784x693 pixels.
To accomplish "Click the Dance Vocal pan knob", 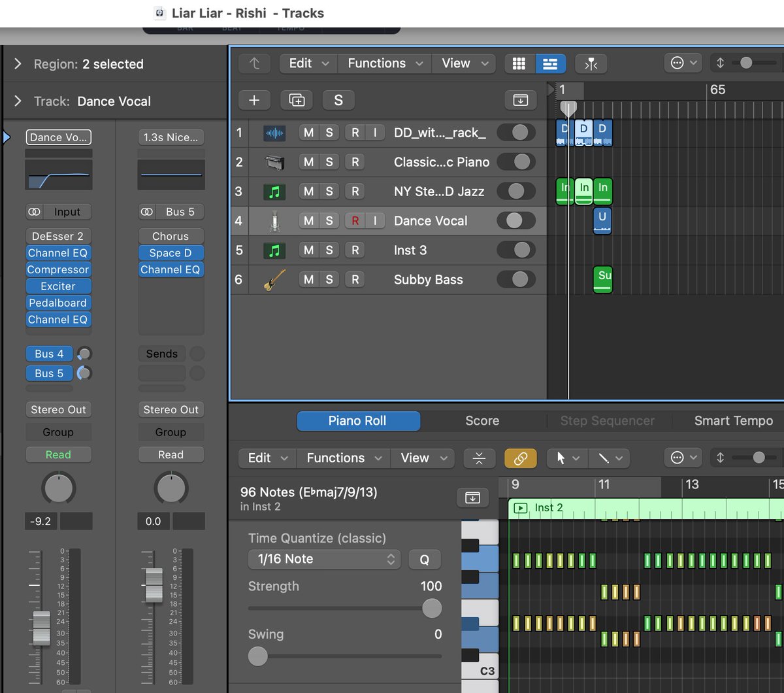I will coord(59,488).
